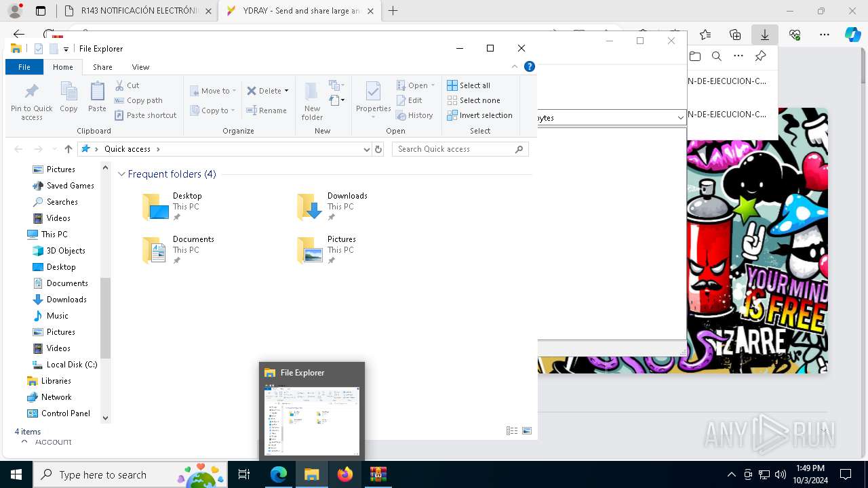Click navigation pane scroll down arrow

coord(105,418)
